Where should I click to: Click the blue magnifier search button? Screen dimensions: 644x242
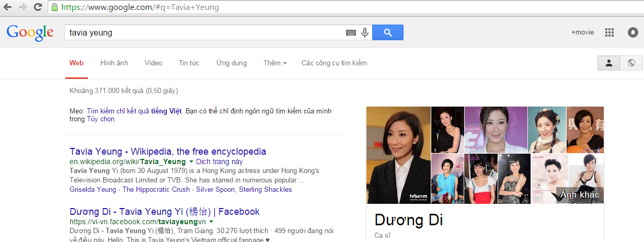coord(387,32)
